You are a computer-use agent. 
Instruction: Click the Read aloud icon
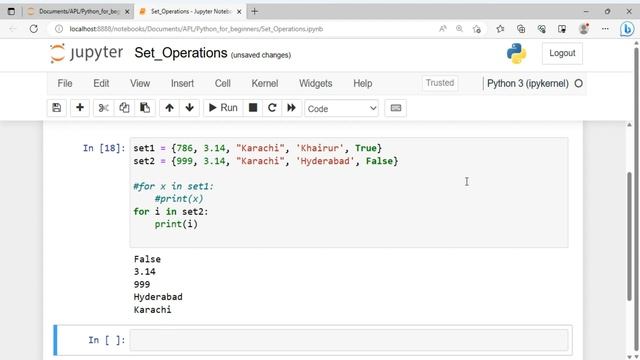pyautogui.click(x=443, y=29)
